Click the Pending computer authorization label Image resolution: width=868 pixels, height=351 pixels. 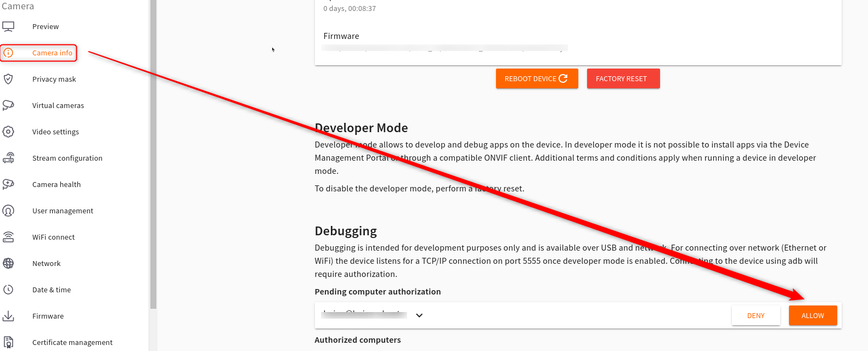tap(377, 292)
